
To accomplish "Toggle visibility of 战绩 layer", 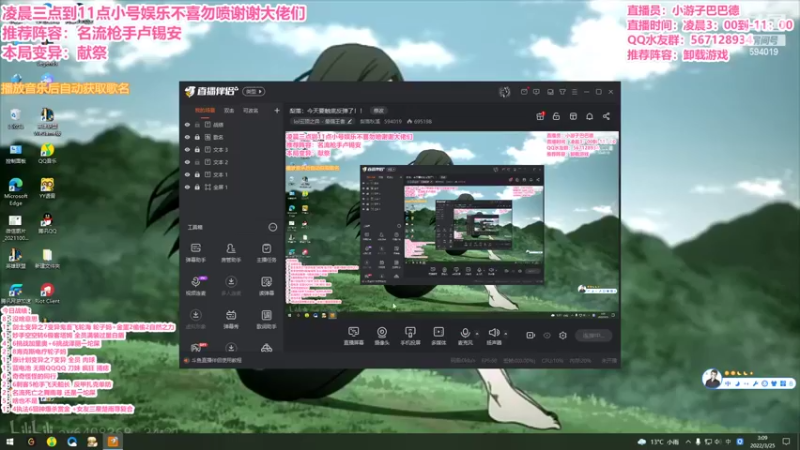I will coord(187,124).
